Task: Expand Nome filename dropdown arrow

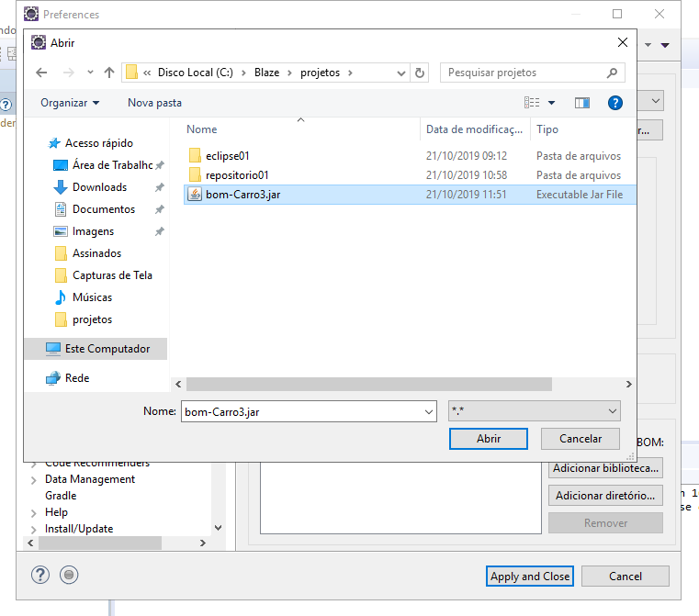Action: [x=429, y=411]
